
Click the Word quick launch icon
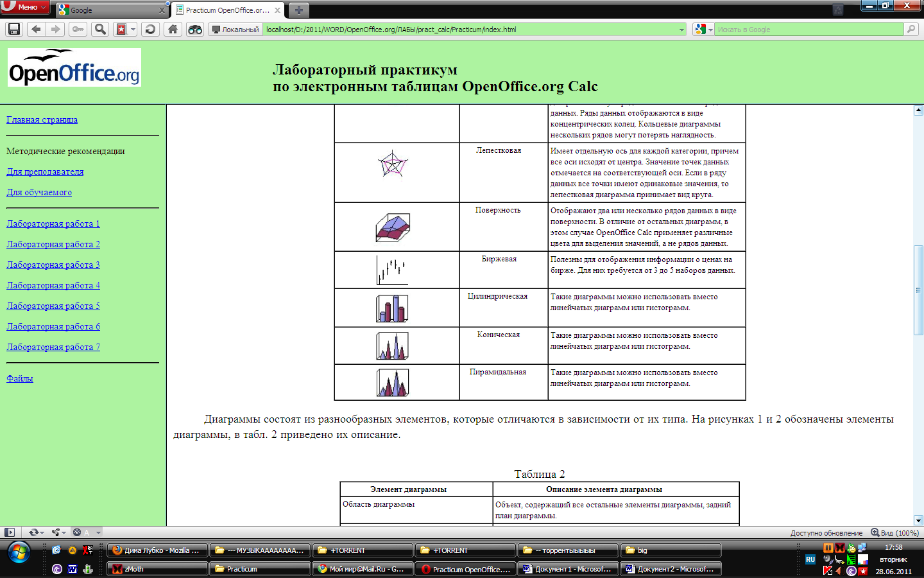point(73,569)
